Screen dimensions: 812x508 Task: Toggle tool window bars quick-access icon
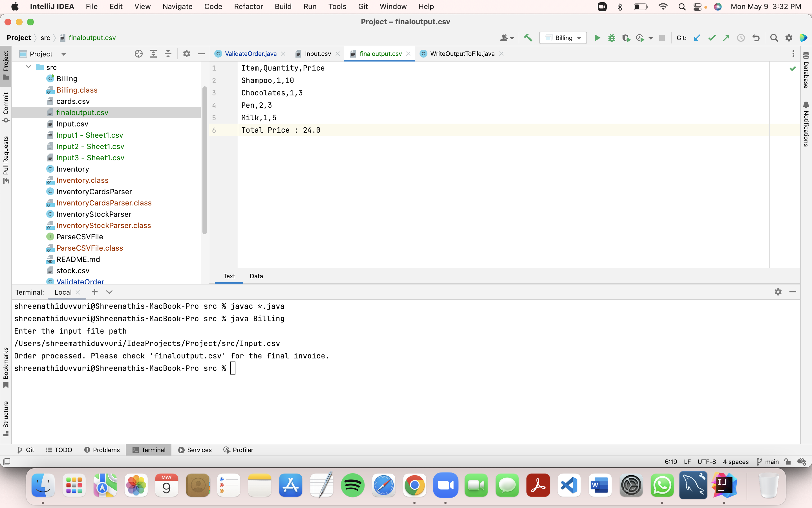[7, 462]
